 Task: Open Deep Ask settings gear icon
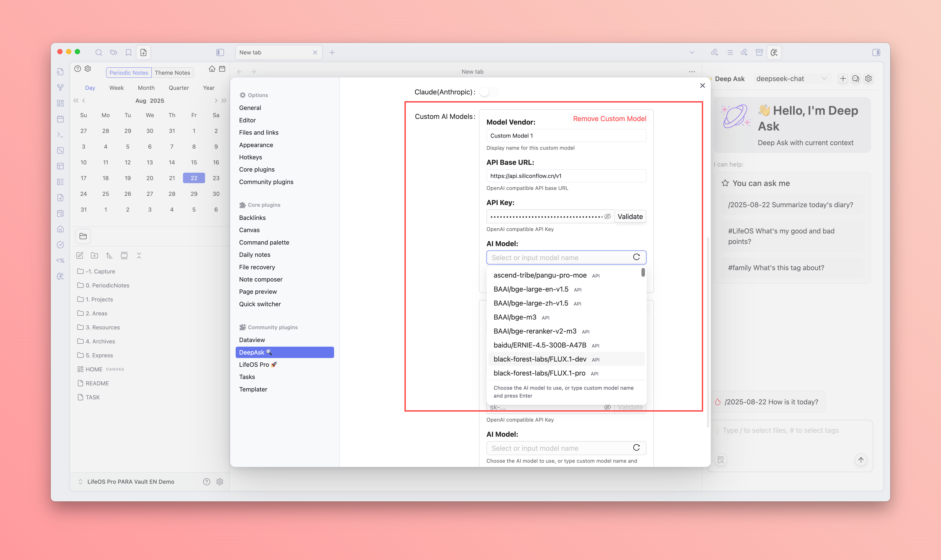click(868, 78)
